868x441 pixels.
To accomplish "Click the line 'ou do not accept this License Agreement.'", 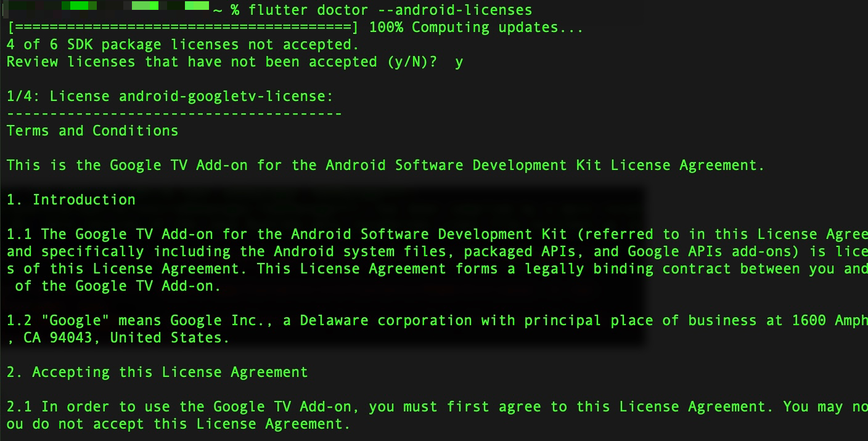I will (178, 424).
